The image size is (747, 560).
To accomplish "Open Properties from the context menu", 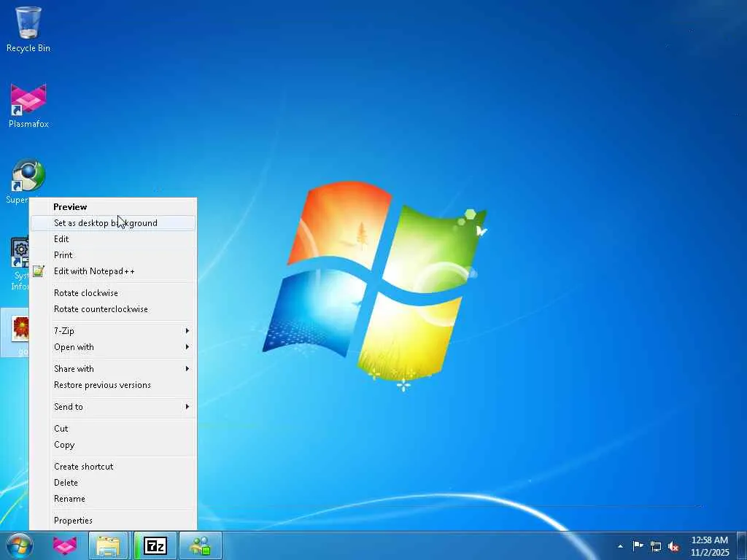I will 113,521.
